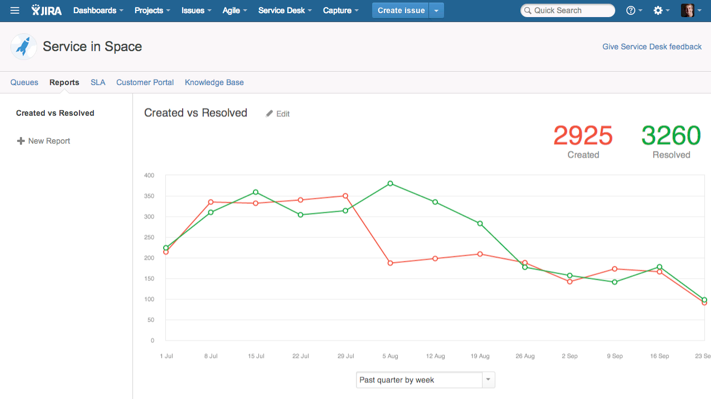This screenshot has height=399, width=711.
Task: Click the Create issue button
Action: (401, 10)
